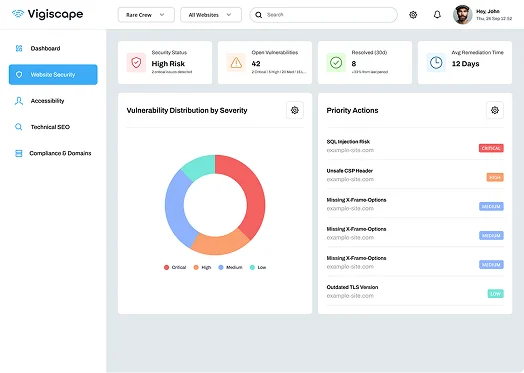Image resolution: width=524 pixels, height=373 pixels.
Task: Click the Open Vulnerabilities warning icon
Action: click(236, 63)
